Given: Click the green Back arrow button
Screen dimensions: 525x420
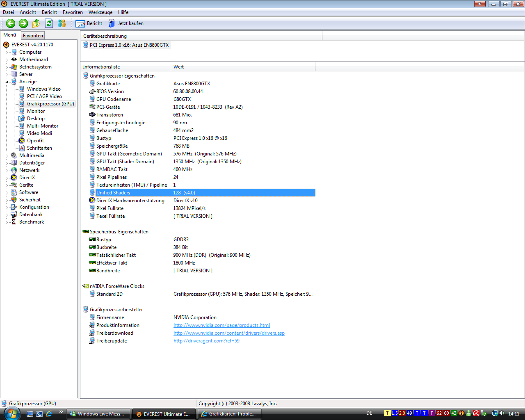Looking at the screenshot, I should click(11, 23).
